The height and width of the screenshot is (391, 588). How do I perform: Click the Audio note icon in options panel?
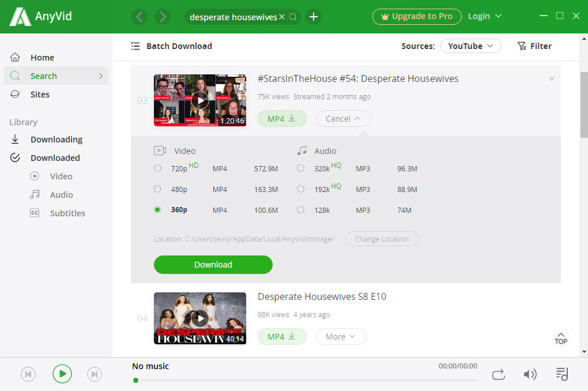tap(302, 151)
